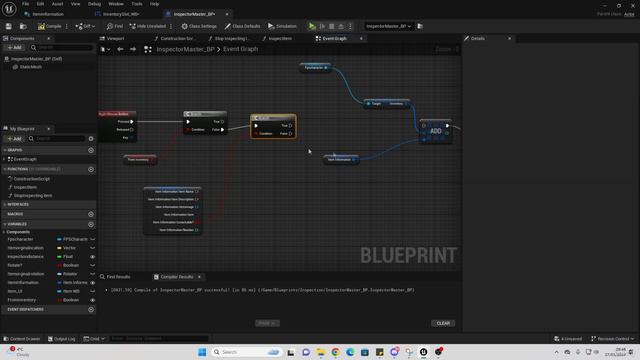Toggle visibility for the Rotator variable
640x360 pixels.
[x=93, y=274]
